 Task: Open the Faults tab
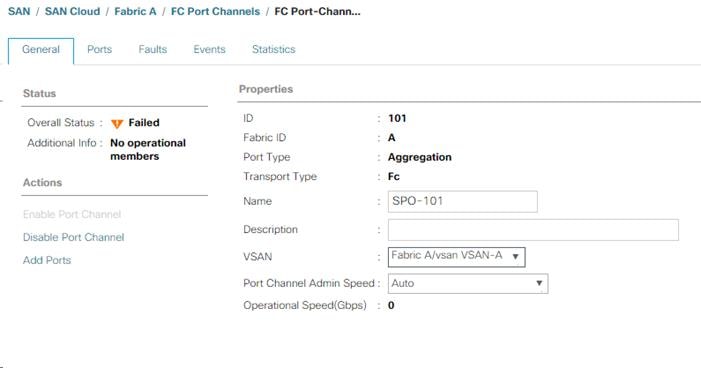coord(152,49)
